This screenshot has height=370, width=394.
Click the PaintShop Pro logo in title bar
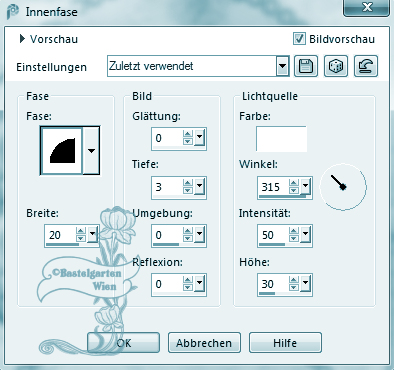click(x=13, y=12)
